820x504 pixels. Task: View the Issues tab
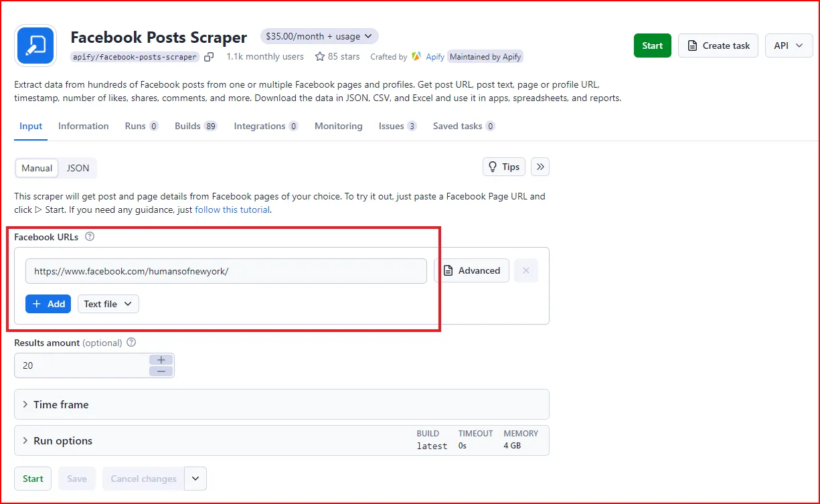398,126
